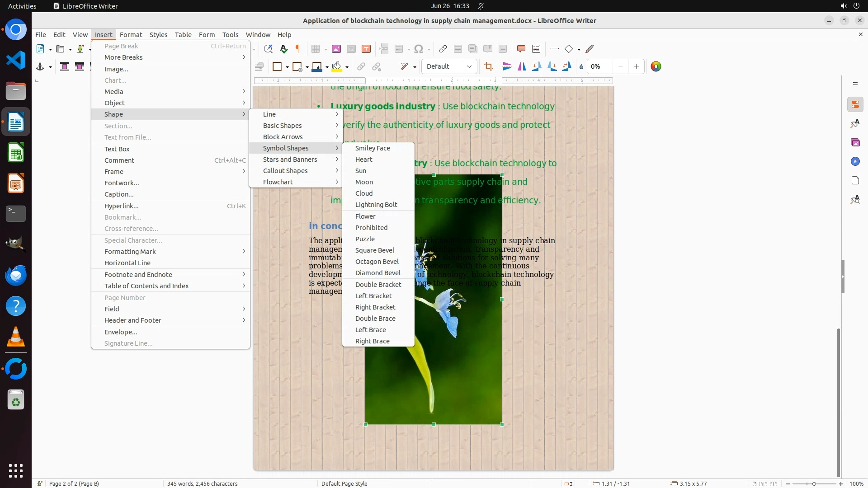Toggle automatic spell checking icon
The width and height of the screenshot is (868, 488).
coord(283,49)
